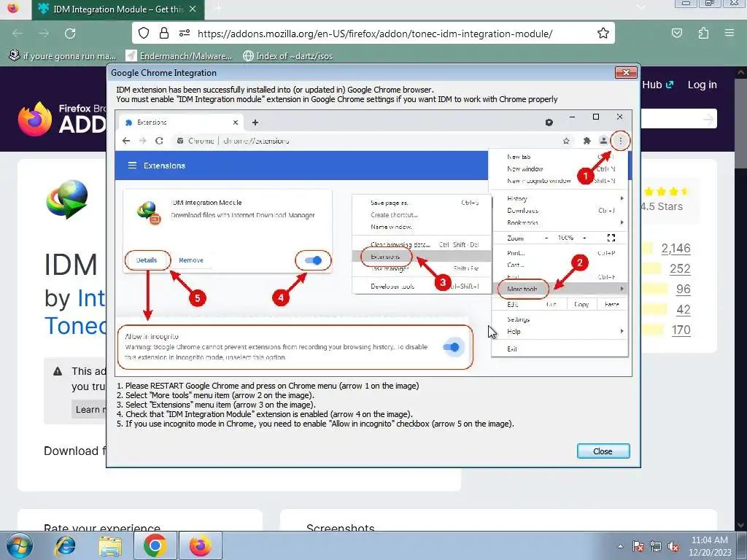Open the 170 one-star reviews count
The width and height of the screenshot is (747, 560).
(681, 330)
